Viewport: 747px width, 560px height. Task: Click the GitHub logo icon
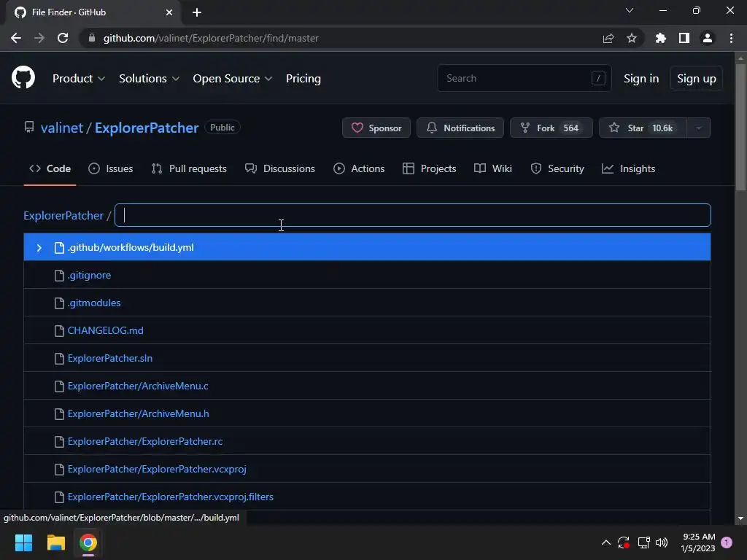tap(23, 77)
